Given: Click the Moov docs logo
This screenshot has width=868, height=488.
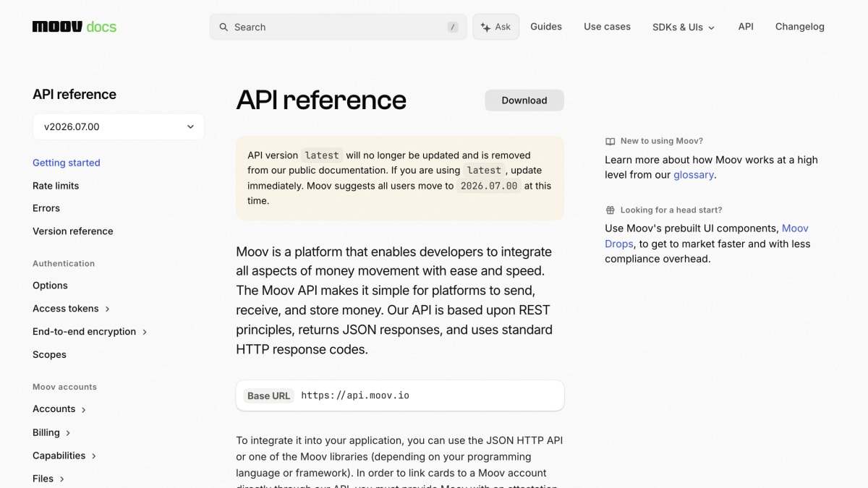Looking at the screenshot, I should [75, 27].
